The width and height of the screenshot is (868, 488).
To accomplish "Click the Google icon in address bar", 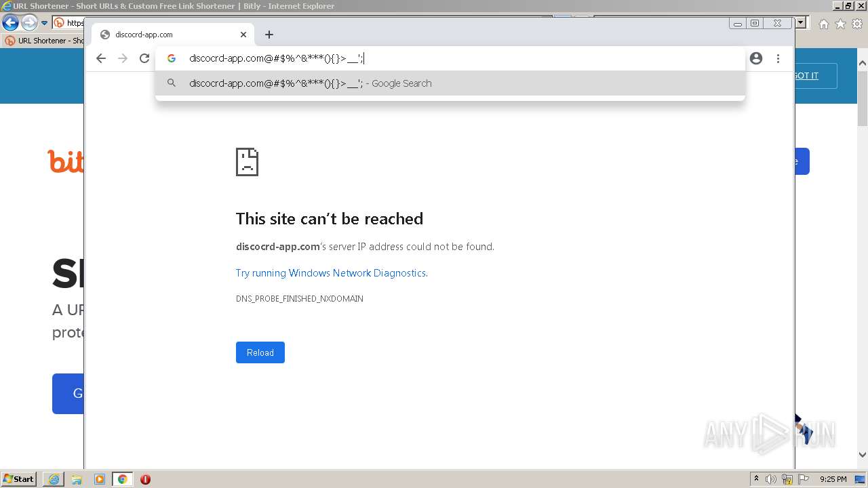I will coord(172,58).
